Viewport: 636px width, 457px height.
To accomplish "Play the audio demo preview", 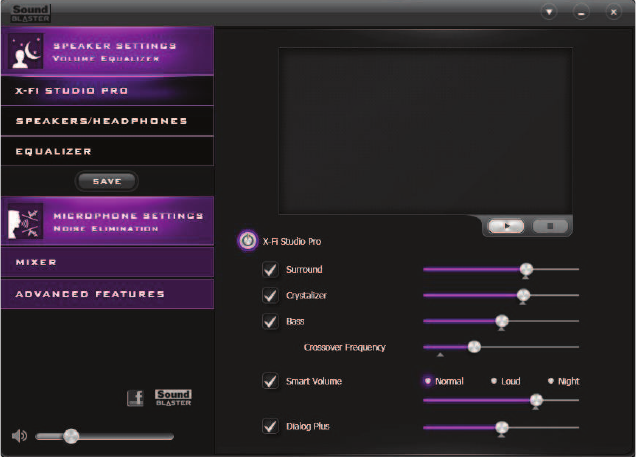I will pyautogui.click(x=506, y=226).
